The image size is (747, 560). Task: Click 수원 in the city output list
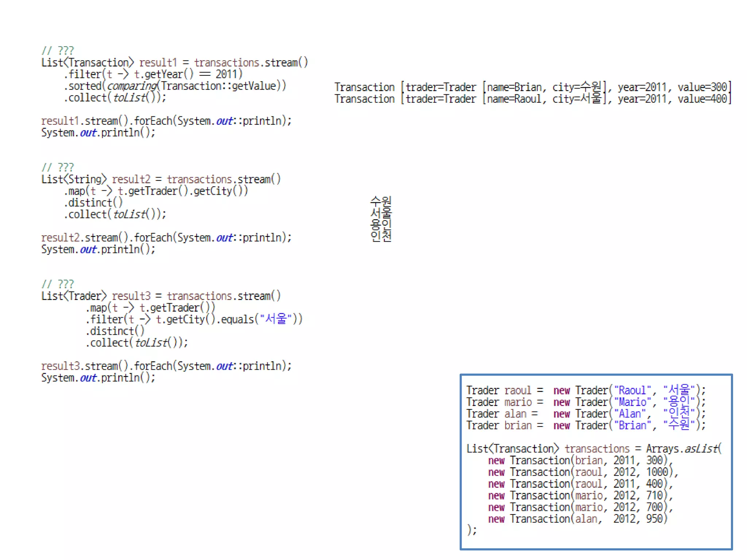coord(381,201)
